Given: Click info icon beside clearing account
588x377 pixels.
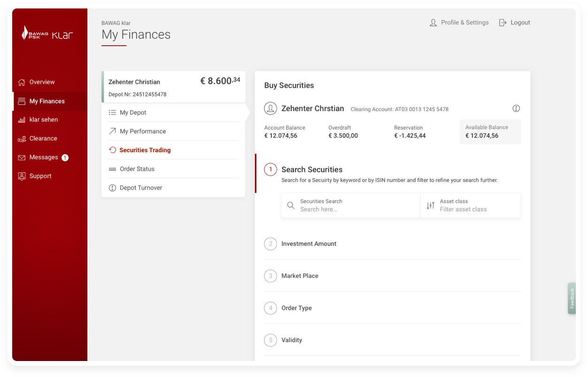Looking at the screenshot, I should pyautogui.click(x=516, y=109).
